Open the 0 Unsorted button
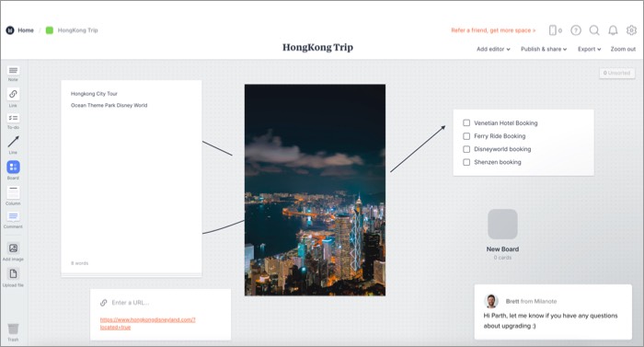 click(617, 73)
